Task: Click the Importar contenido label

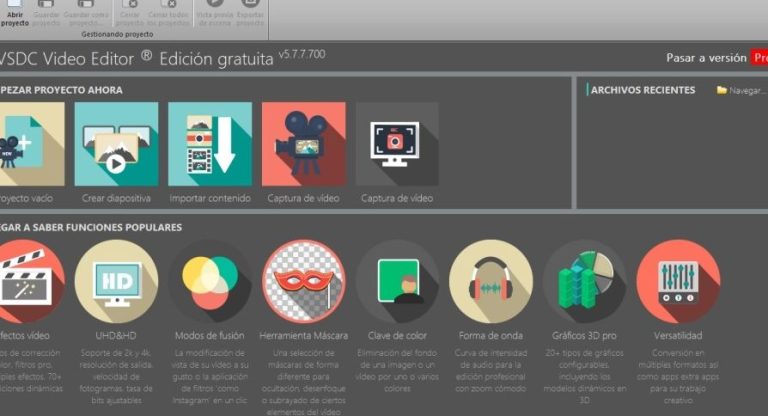Action: pos(210,198)
